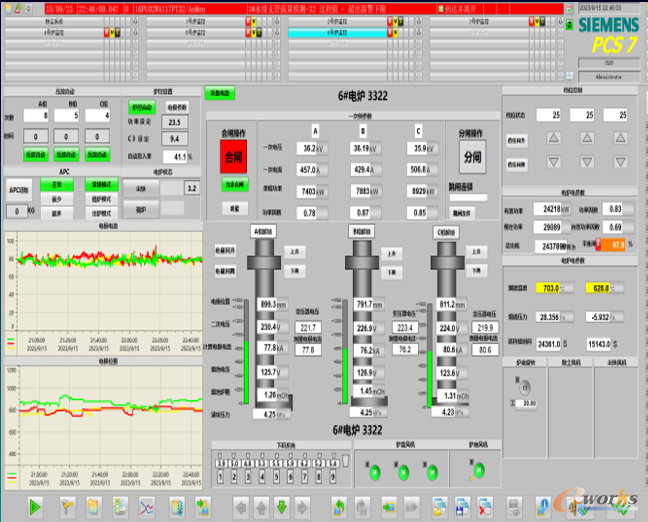Screen dimensions: 648x522
Task: Open the picture tree arrow beside the cyan area button
Action: tap(419, 32)
